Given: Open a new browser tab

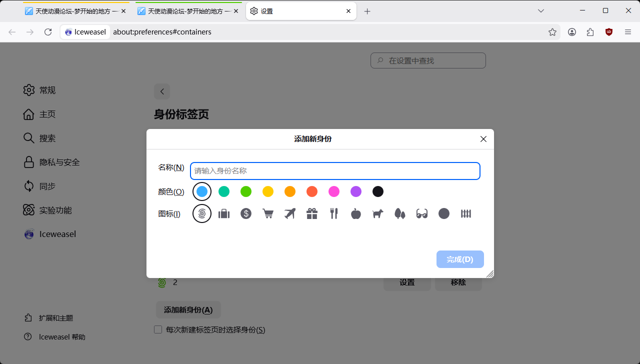Looking at the screenshot, I should [367, 11].
